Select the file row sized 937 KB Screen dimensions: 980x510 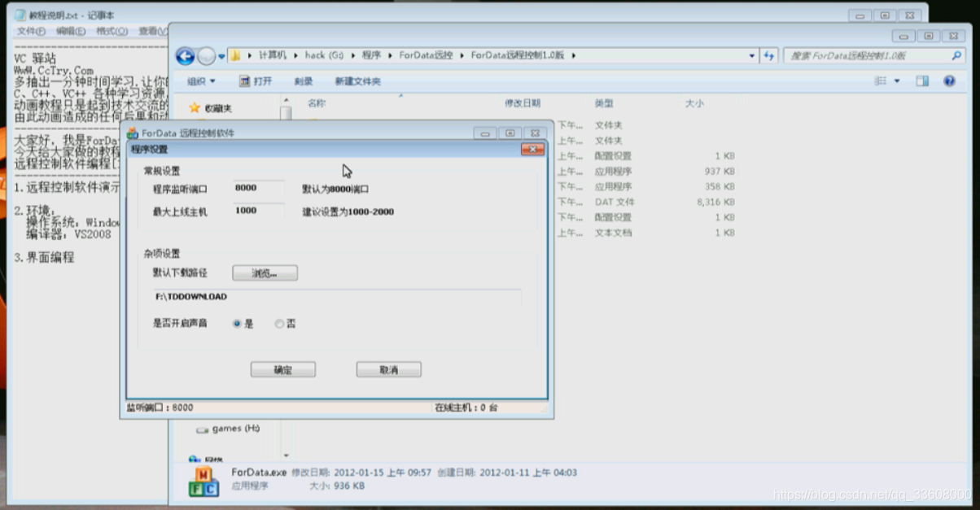coord(645,172)
